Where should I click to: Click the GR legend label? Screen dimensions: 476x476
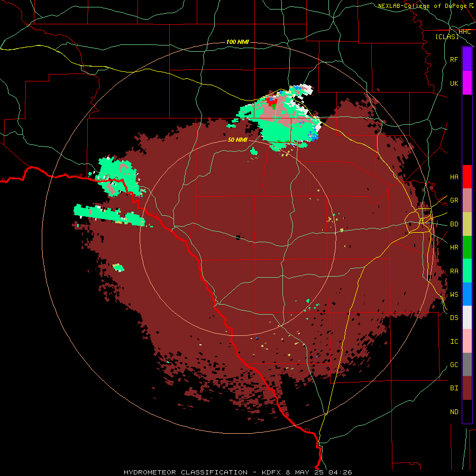[454, 200]
